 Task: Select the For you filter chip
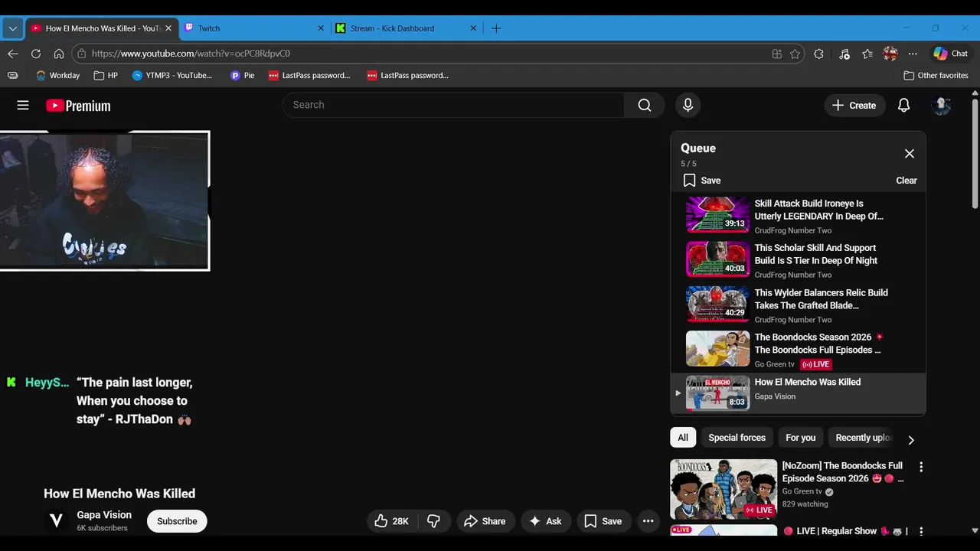coord(800,438)
